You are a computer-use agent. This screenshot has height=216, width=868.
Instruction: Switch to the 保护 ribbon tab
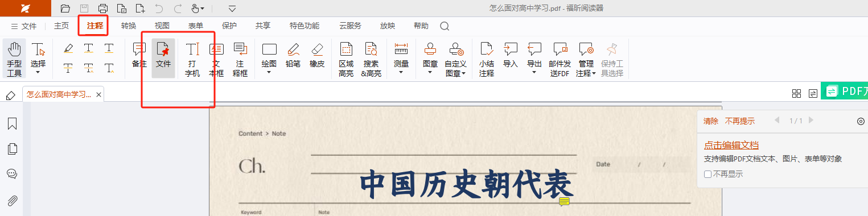coord(229,26)
